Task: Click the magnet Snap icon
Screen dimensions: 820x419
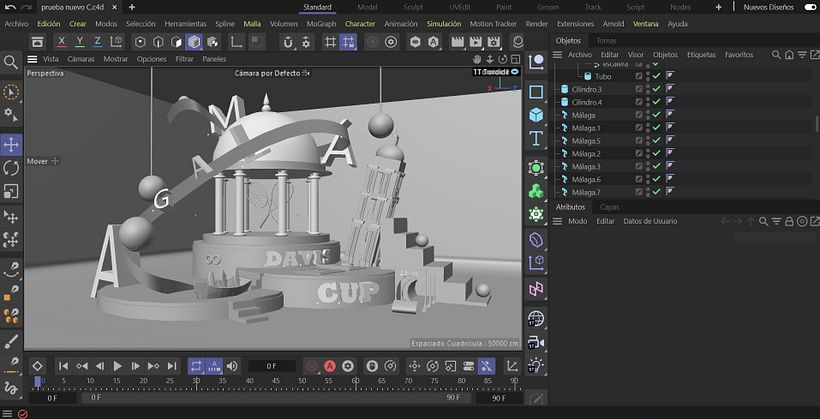Action: [288, 42]
